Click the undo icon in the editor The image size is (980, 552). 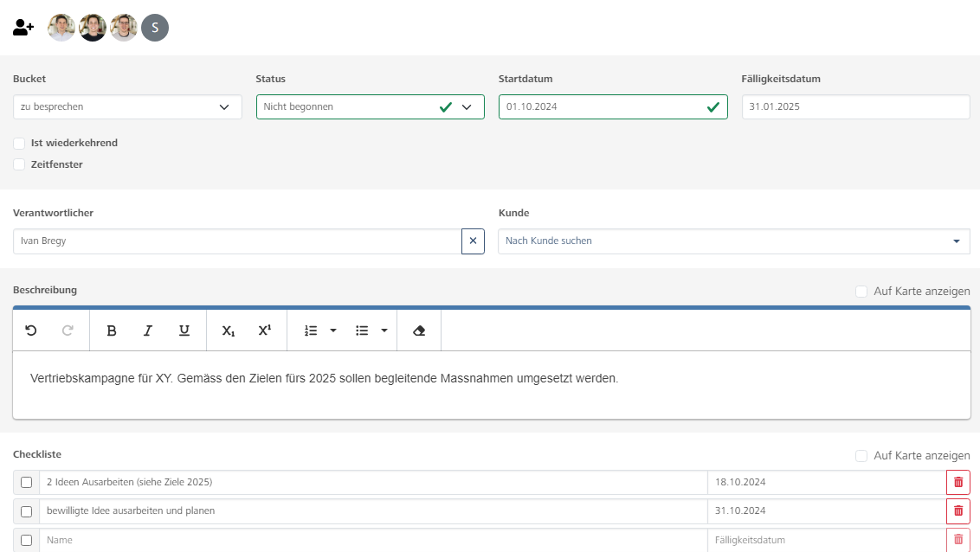[31, 331]
